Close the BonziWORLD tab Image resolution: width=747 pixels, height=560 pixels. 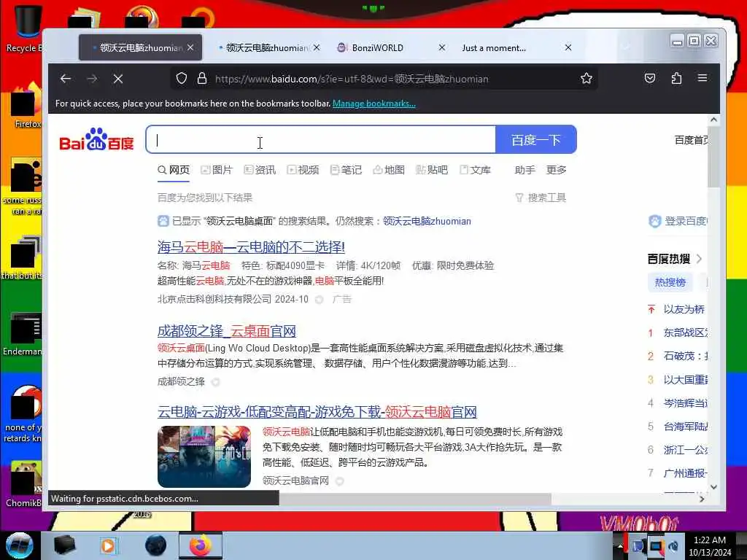(x=441, y=47)
